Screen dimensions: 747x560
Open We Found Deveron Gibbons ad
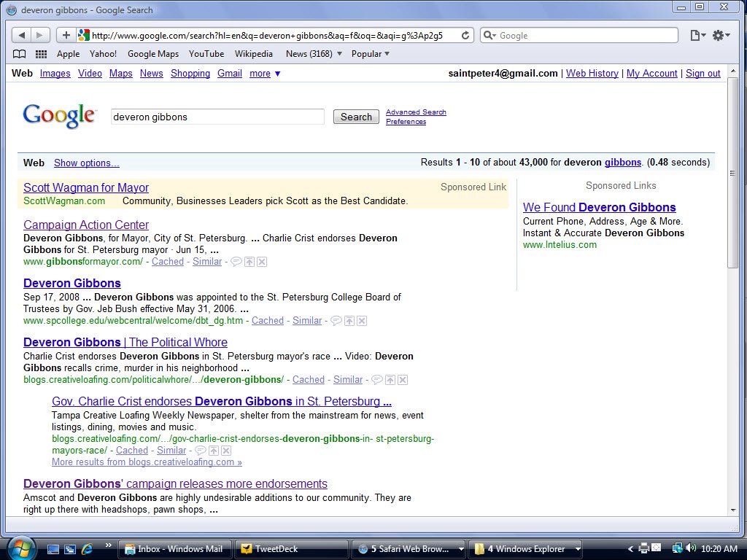[x=600, y=207]
